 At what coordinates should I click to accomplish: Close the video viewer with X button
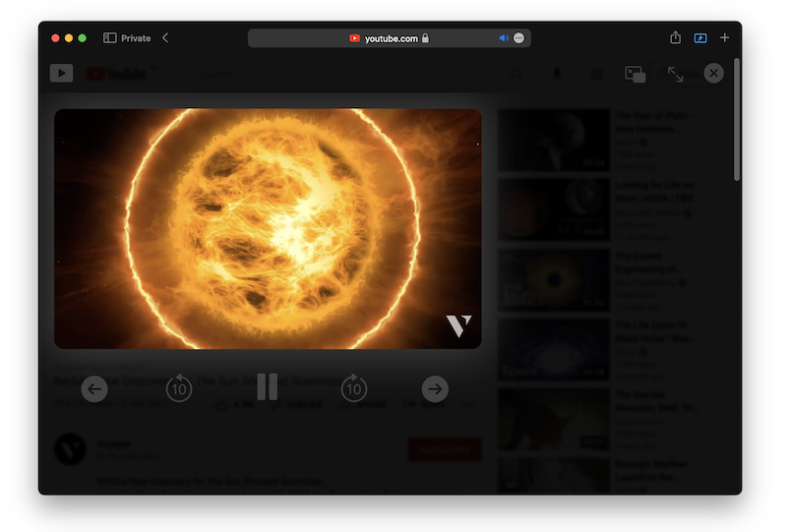click(x=714, y=74)
